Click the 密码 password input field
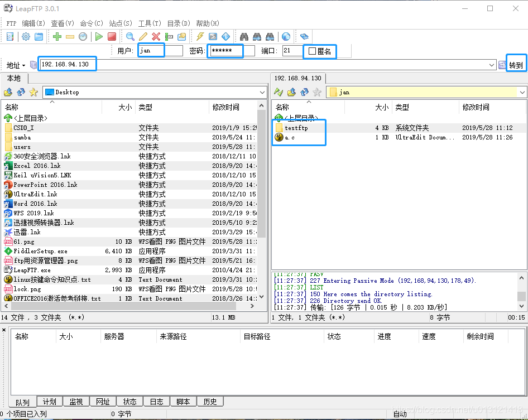Viewport: 528px width, 420px height. point(232,51)
